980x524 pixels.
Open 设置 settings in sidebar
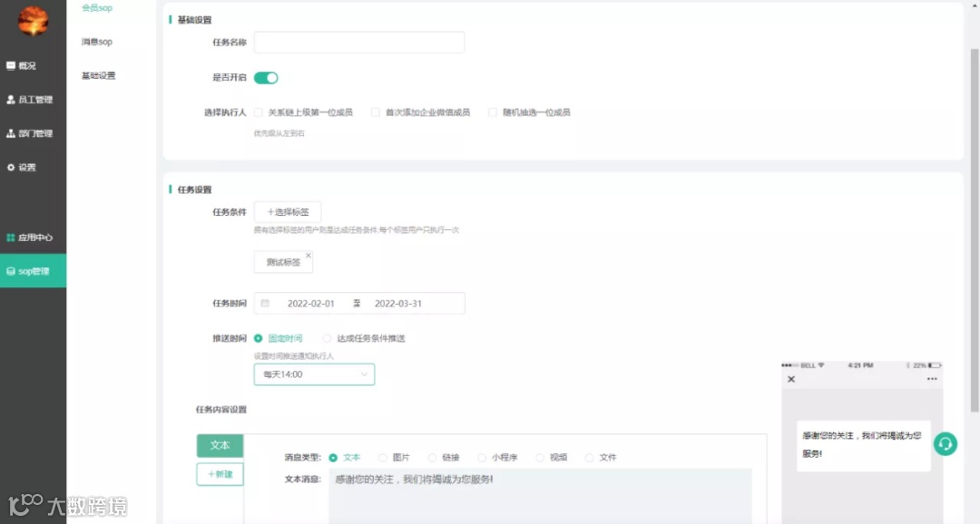pyautogui.click(x=21, y=168)
